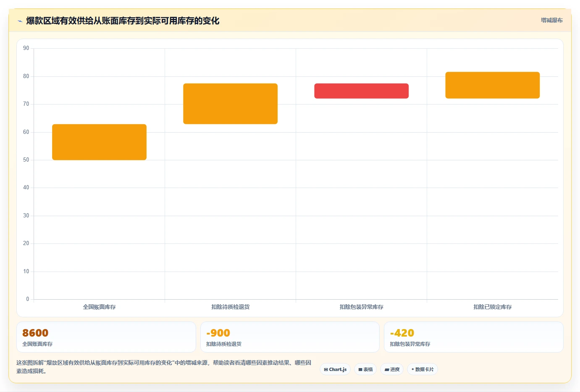Click the x-axis label 扣除已锁定库存

click(x=492, y=307)
